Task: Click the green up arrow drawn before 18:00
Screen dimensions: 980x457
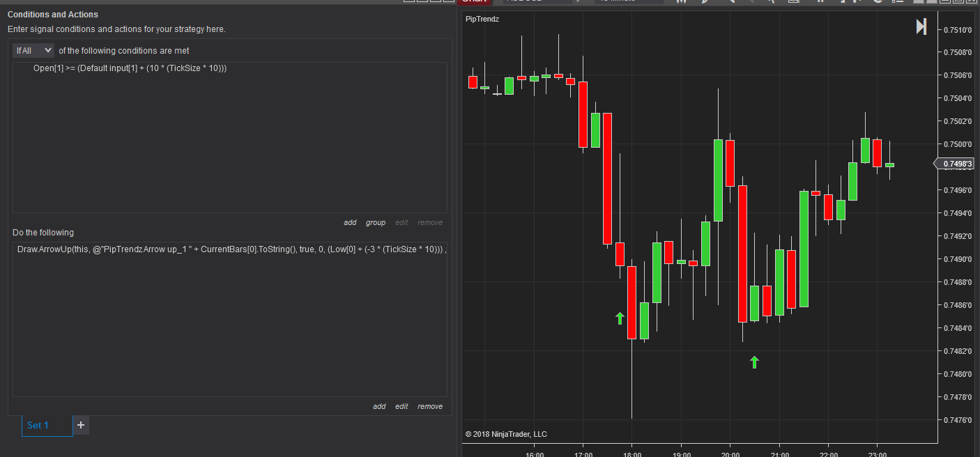Action: 620,318
